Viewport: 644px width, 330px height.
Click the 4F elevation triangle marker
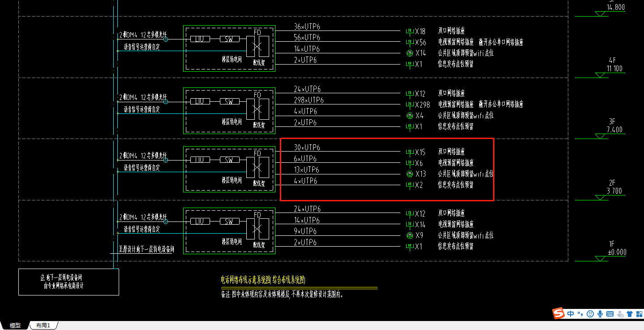click(x=600, y=75)
